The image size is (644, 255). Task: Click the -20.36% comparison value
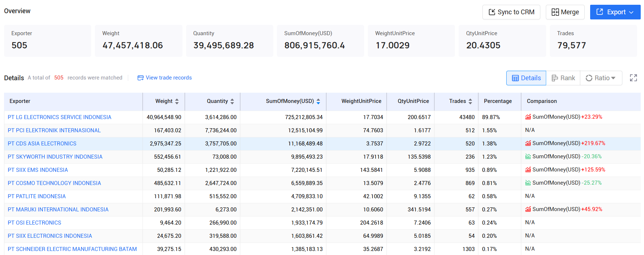click(x=592, y=156)
